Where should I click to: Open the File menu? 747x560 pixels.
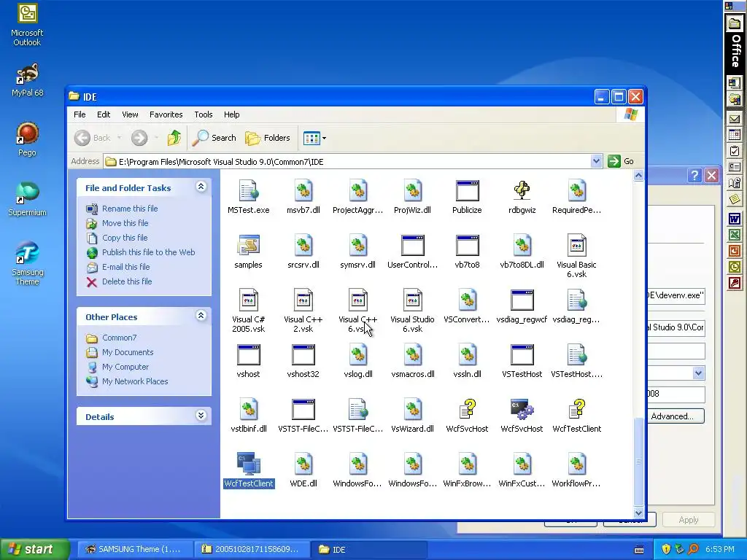coord(80,114)
